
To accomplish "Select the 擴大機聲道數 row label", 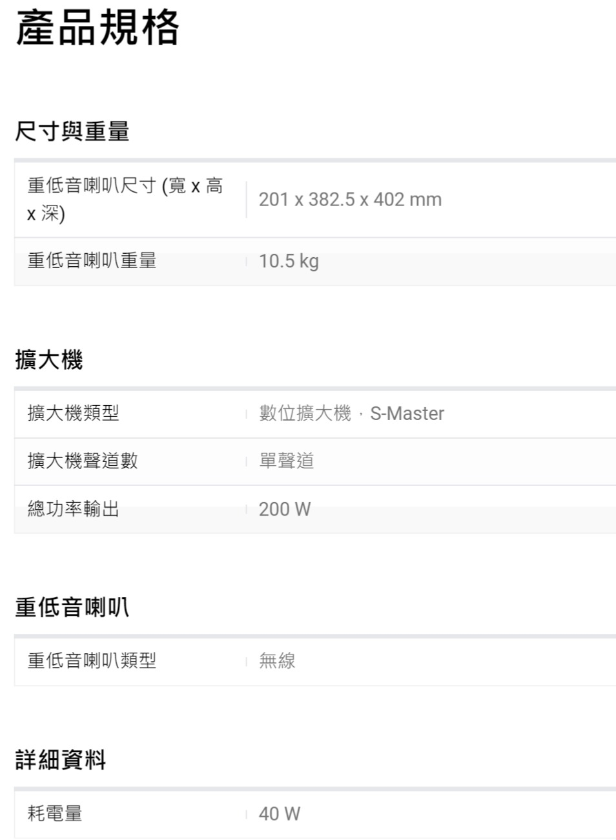I will (83, 461).
